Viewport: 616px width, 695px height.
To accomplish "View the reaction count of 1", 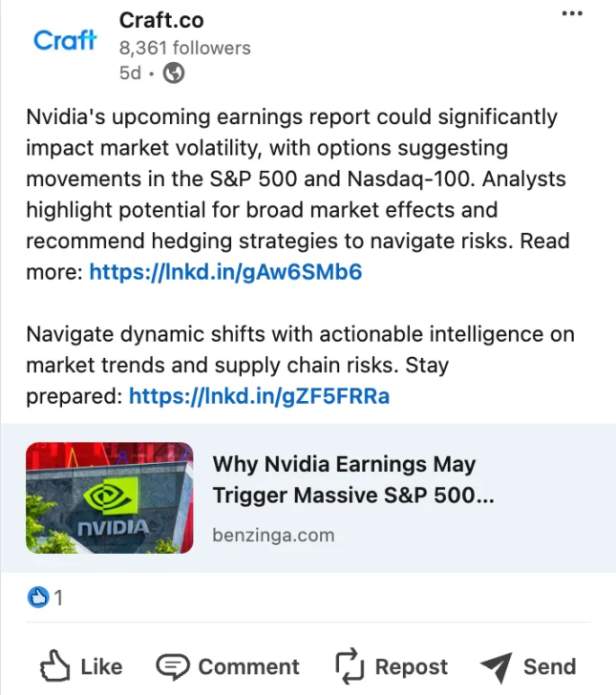I will [x=58, y=598].
